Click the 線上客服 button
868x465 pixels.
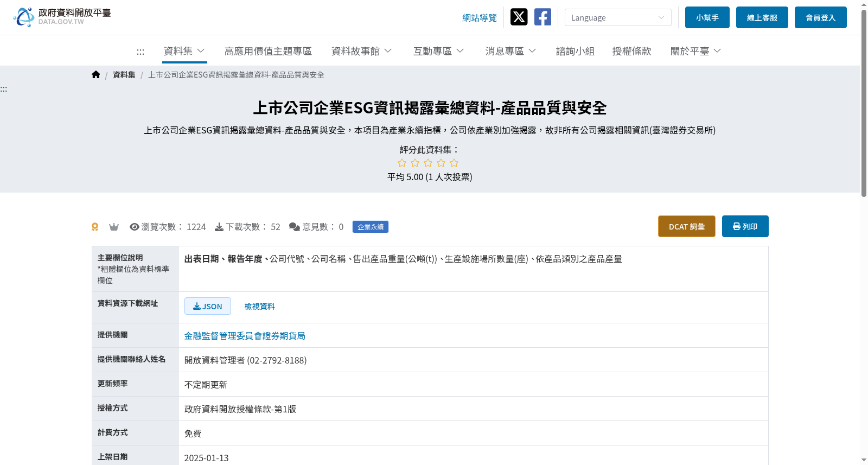pos(762,17)
